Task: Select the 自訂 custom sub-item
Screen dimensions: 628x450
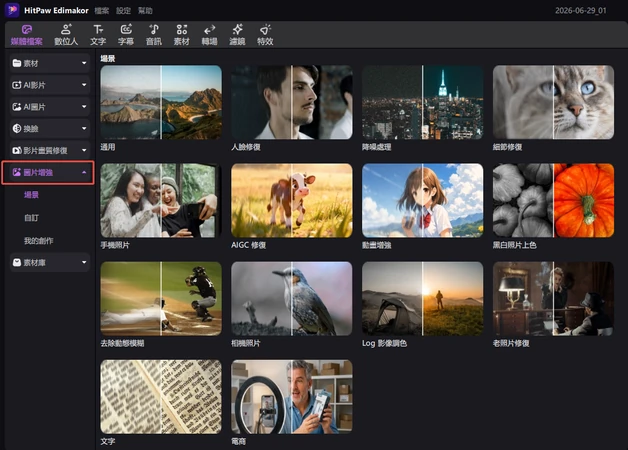Action: tap(32, 218)
